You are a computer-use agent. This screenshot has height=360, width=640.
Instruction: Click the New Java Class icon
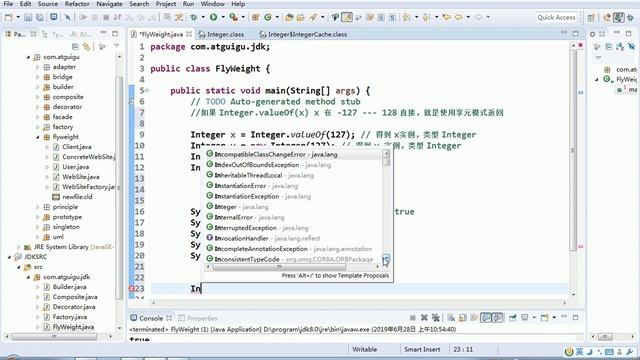[268, 17]
